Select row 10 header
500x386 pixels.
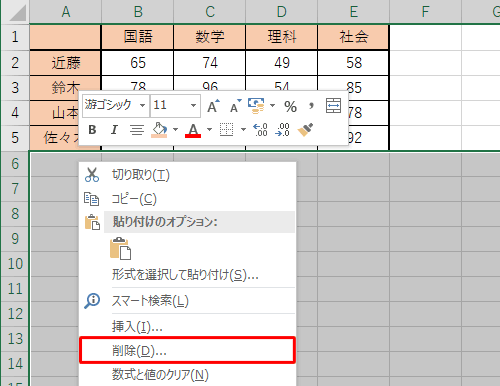[15, 264]
